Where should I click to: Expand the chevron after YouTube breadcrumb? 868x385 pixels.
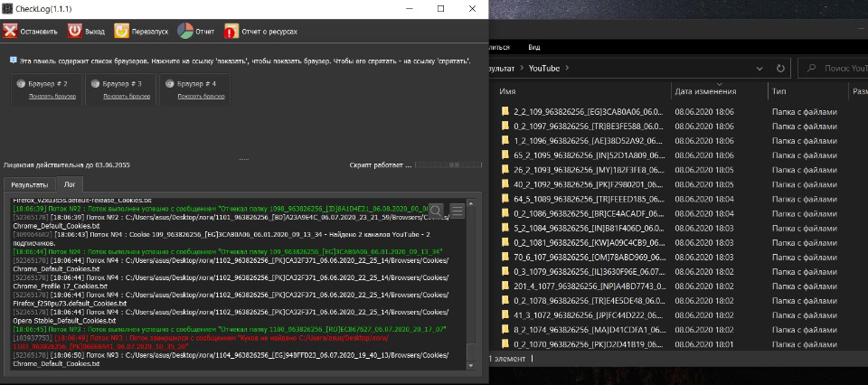[567, 68]
